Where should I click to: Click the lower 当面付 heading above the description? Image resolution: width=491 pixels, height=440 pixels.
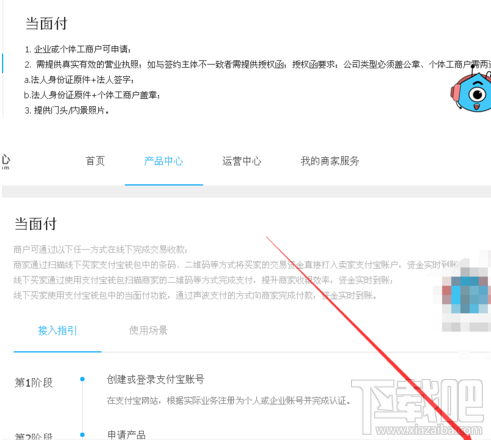35,224
